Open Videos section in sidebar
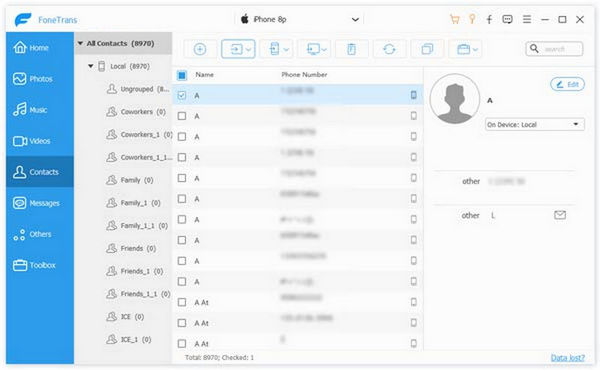 pos(40,141)
